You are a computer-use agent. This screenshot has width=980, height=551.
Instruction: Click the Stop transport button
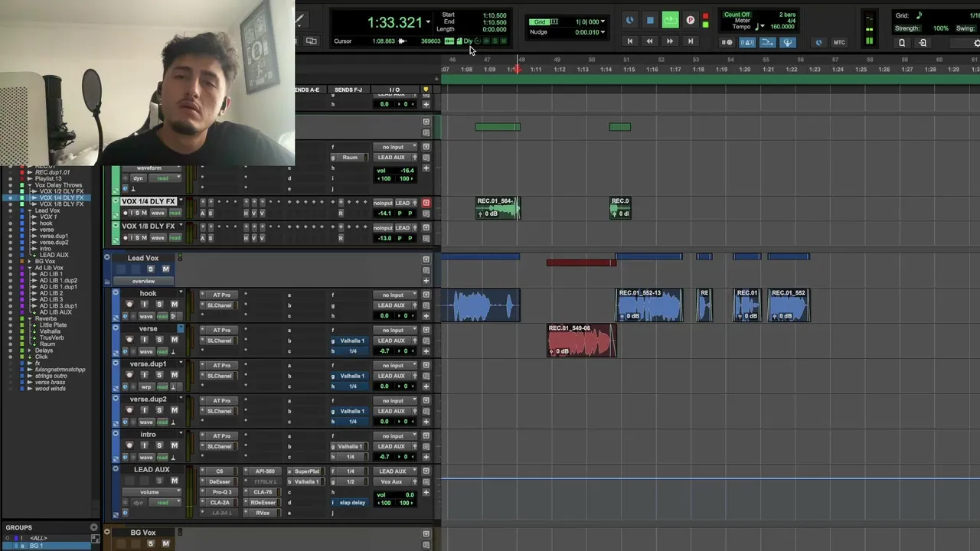pos(650,20)
